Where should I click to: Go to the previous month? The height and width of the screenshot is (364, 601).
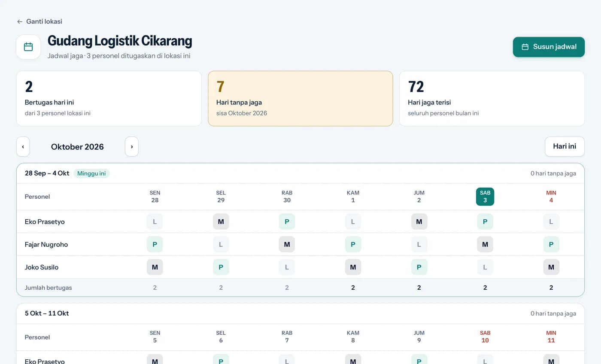coord(23,147)
